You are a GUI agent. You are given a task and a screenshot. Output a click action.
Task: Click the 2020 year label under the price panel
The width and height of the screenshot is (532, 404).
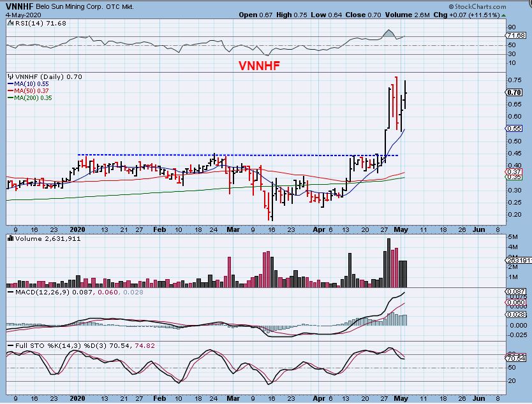(x=77, y=230)
